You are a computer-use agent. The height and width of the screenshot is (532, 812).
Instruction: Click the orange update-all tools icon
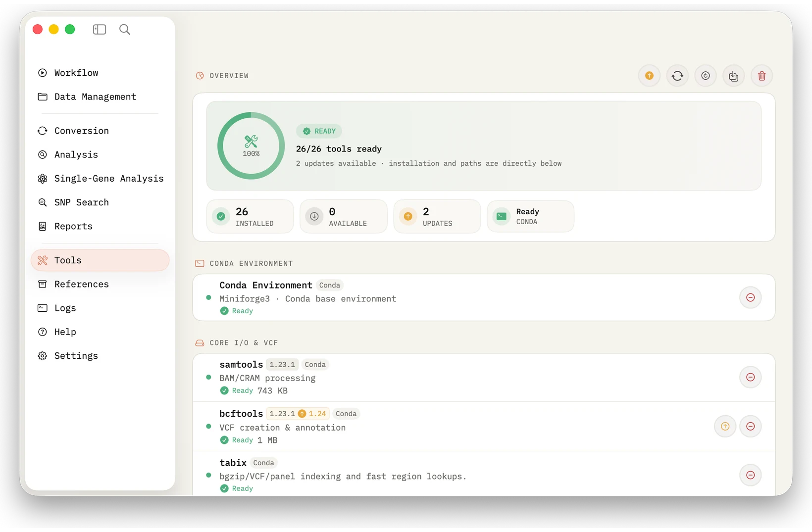click(x=649, y=76)
